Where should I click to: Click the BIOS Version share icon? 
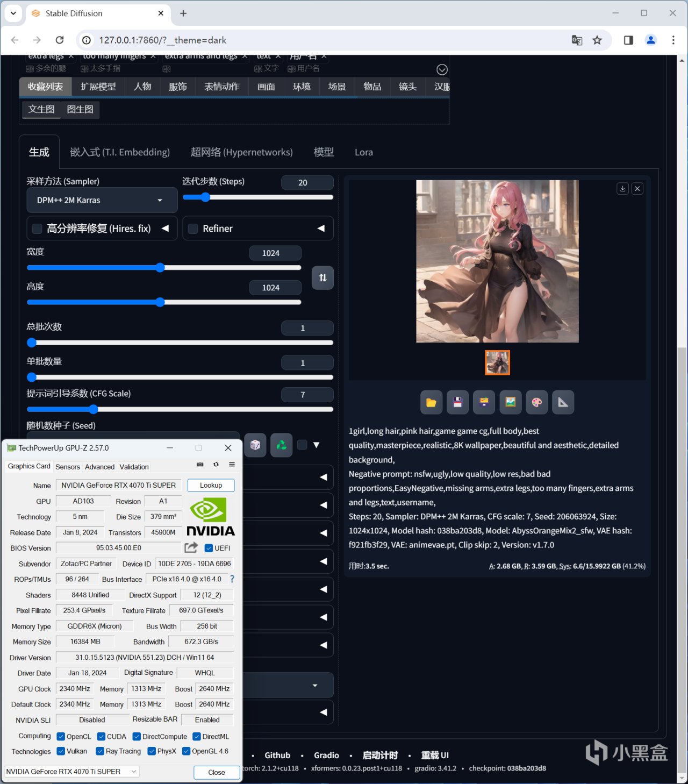191,547
